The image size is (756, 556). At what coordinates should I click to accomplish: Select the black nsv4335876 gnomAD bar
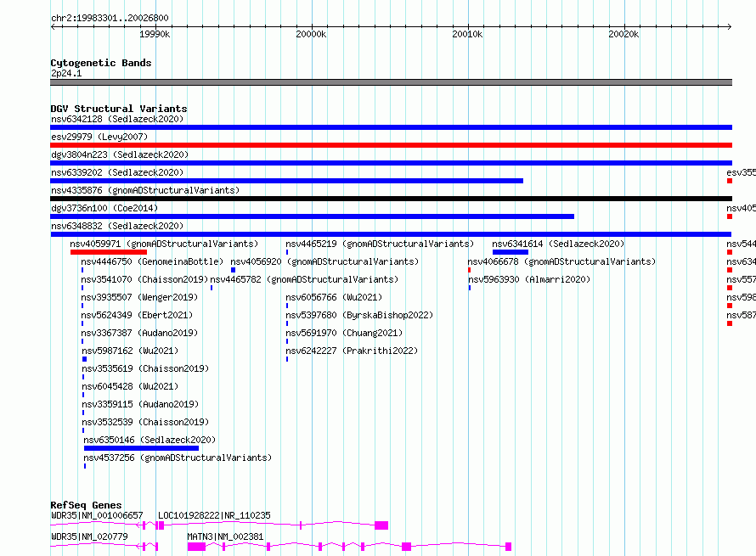(391, 199)
